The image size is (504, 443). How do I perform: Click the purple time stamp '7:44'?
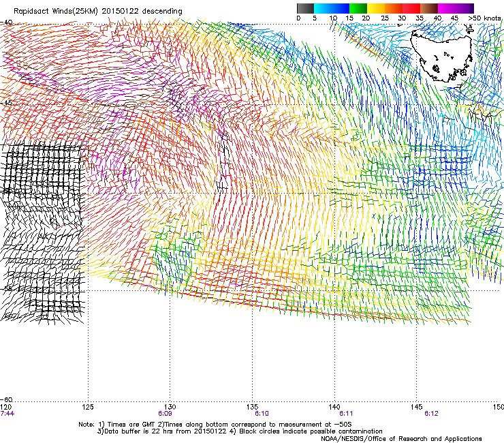click(x=7, y=414)
